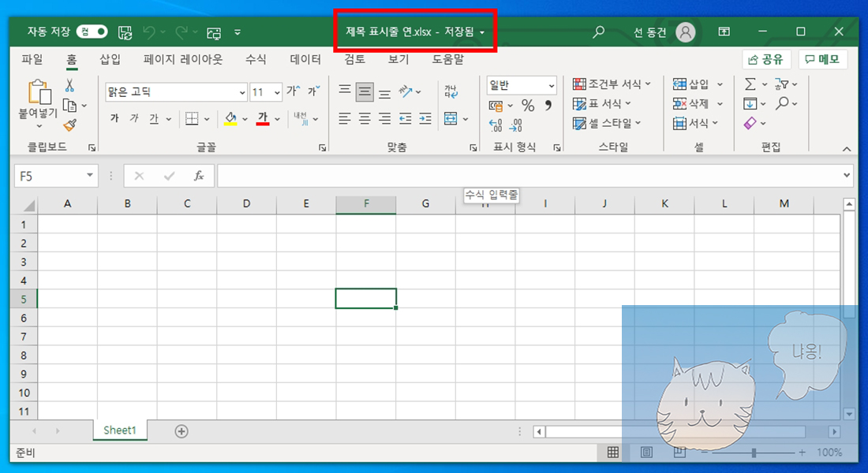
Task: Toggle Italic formatting
Action: tap(134, 118)
